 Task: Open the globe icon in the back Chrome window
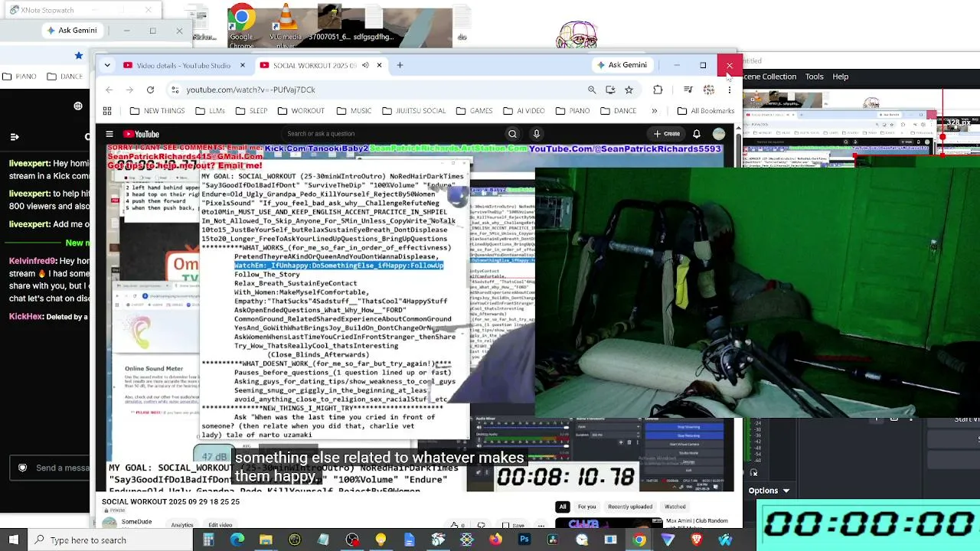78,106
